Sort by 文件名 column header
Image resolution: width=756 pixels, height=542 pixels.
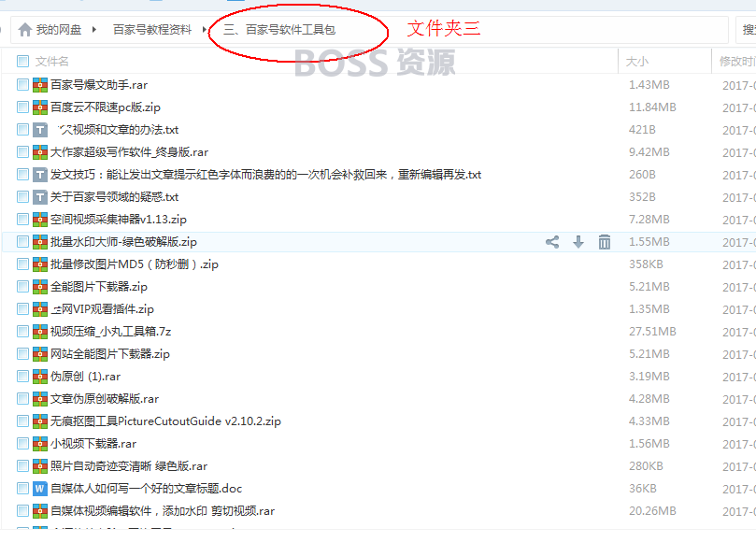click(x=52, y=62)
